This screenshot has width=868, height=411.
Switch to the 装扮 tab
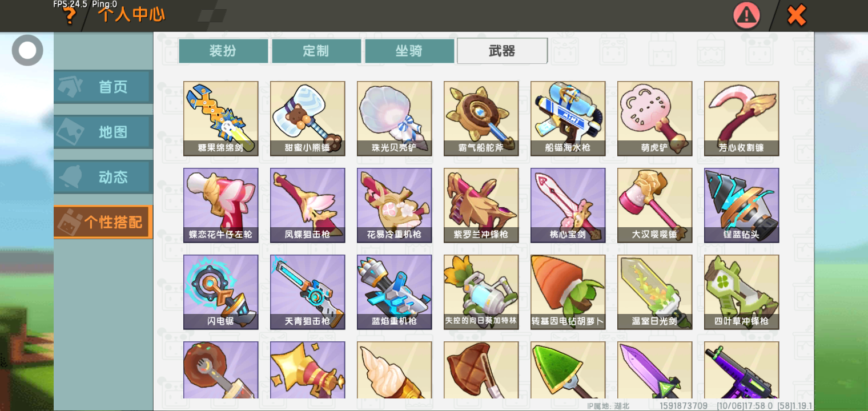[223, 51]
